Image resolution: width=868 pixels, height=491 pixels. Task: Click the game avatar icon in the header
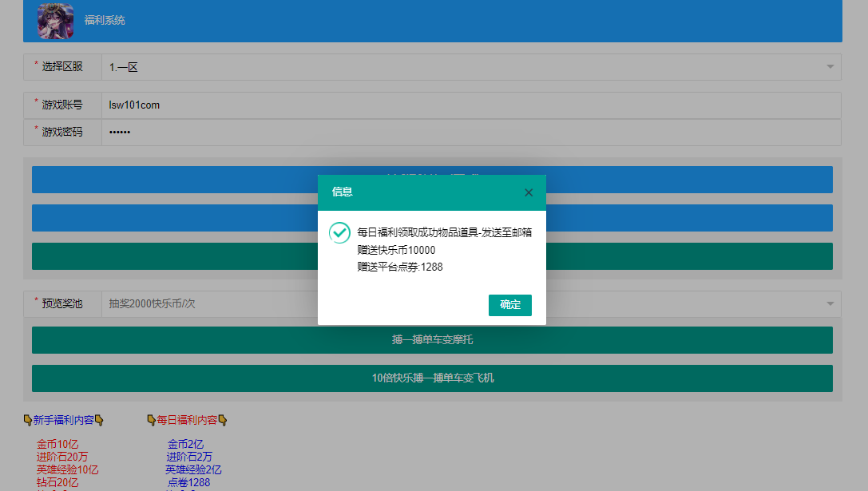54,19
